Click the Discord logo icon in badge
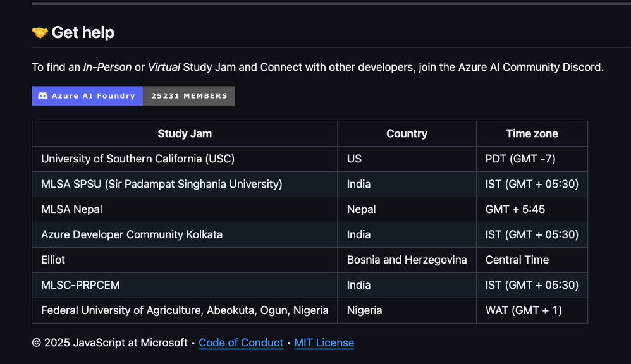Image resolution: width=631 pixels, height=364 pixels. click(42, 96)
